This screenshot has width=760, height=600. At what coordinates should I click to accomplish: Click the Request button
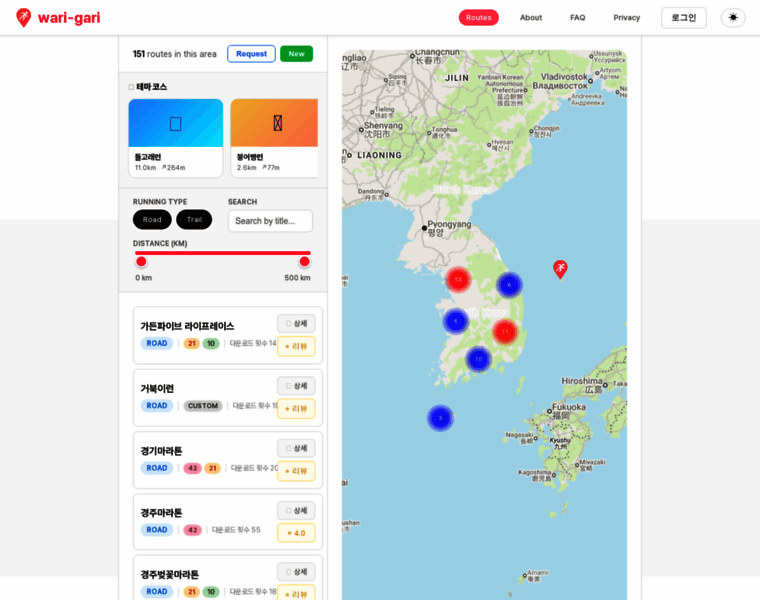click(251, 54)
